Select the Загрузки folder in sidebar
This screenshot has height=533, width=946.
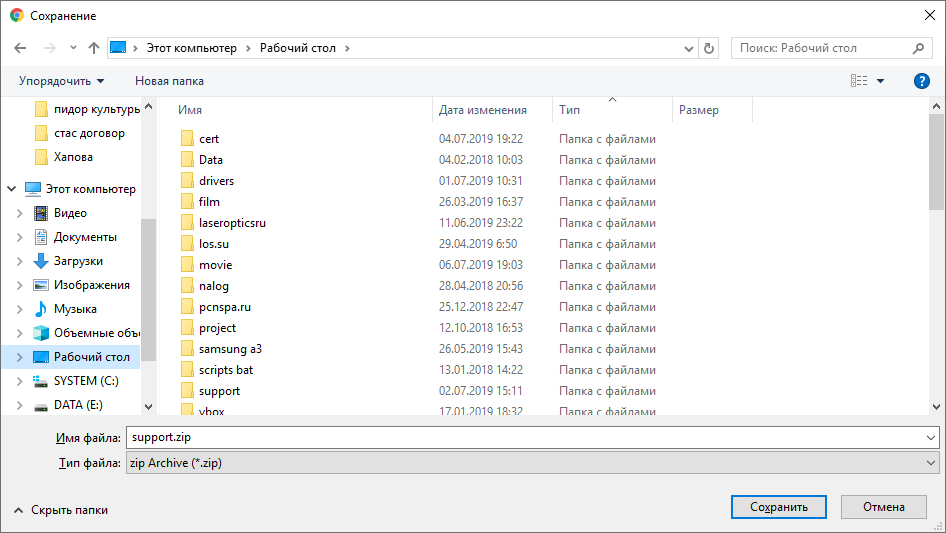pos(78,261)
